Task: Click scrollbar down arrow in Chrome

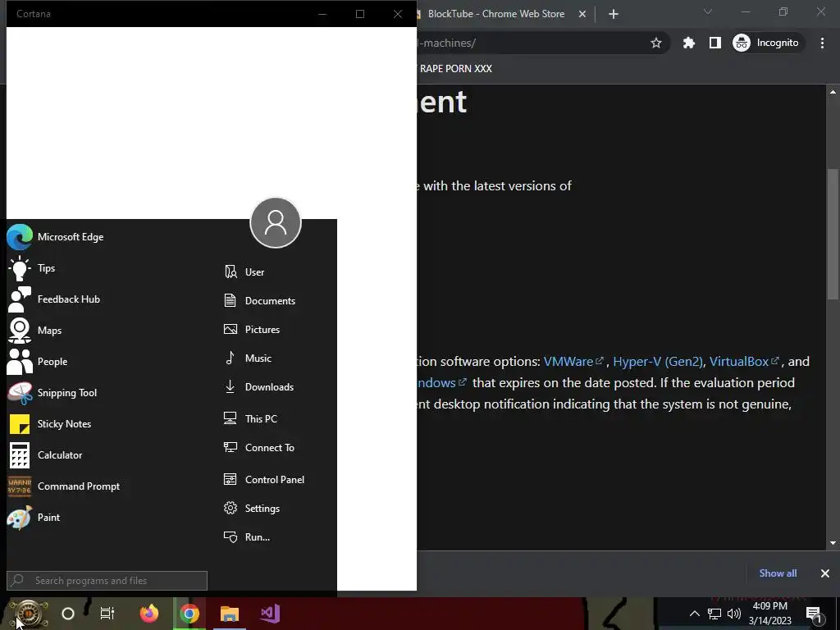Action: pyautogui.click(x=833, y=543)
